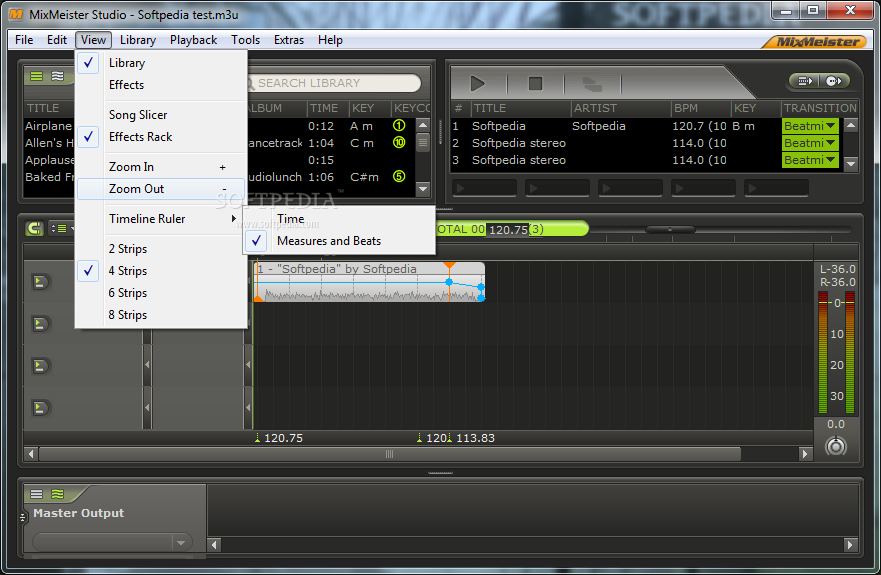881x575 pixels.
Task: Click the tempo value 120.75 field
Action: (508, 229)
